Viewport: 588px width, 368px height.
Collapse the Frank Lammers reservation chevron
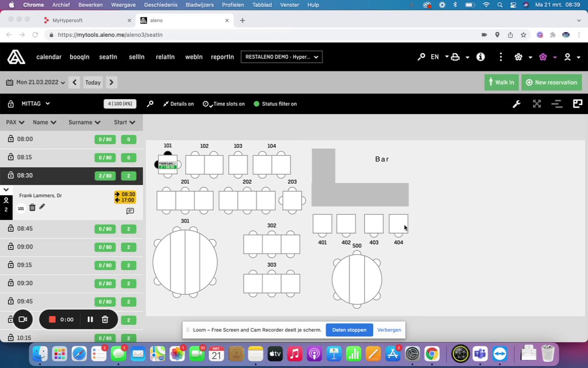[6, 190]
